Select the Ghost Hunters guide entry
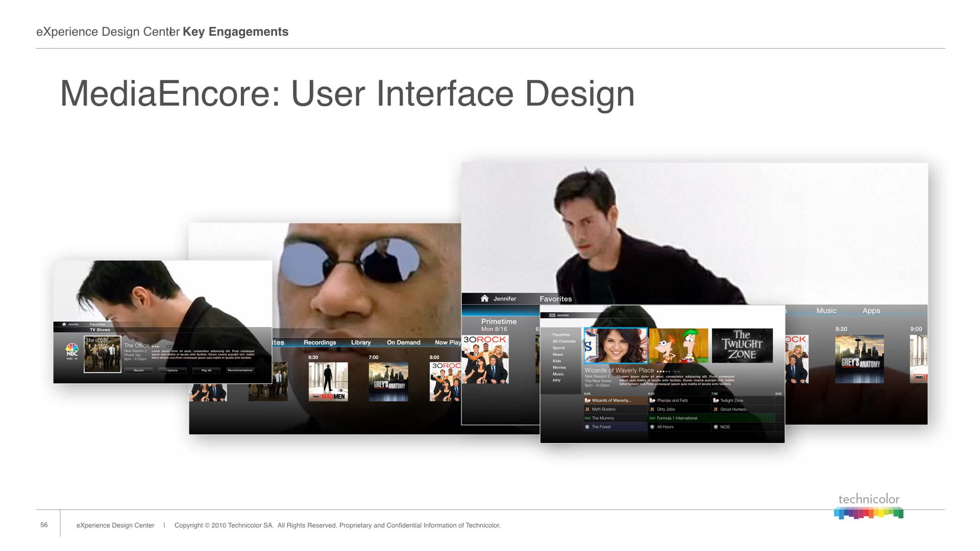980x551 pixels. pos(743,409)
